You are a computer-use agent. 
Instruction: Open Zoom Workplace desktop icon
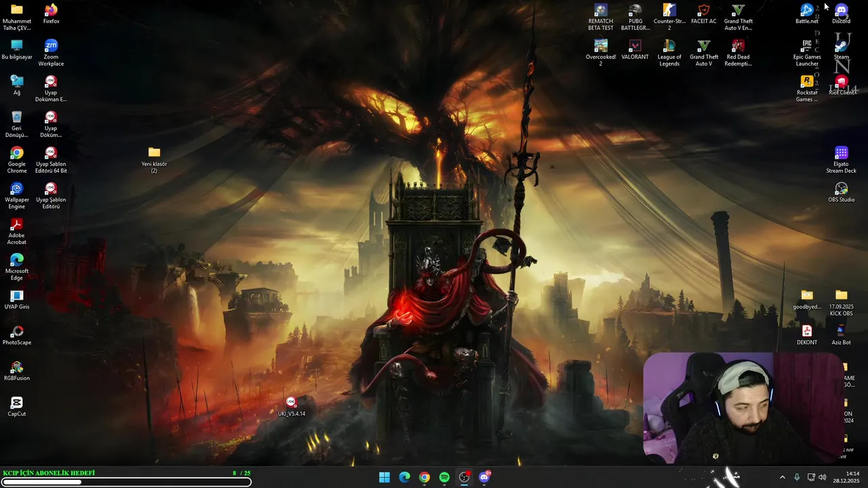[51, 53]
